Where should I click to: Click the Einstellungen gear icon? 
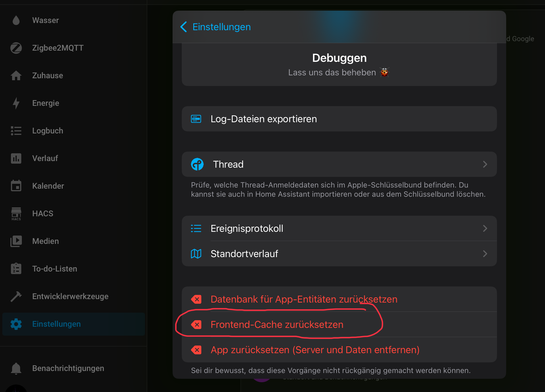(16, 324)
